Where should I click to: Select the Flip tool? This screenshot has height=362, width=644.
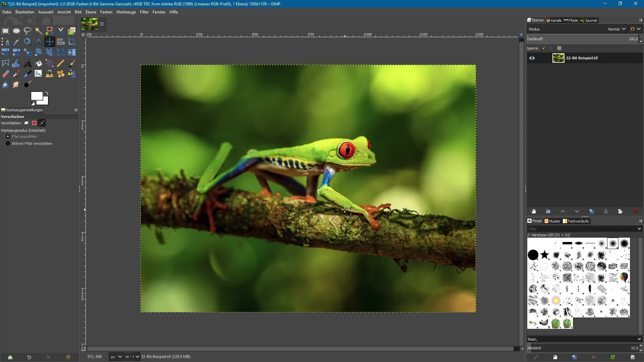click(72, 52)
